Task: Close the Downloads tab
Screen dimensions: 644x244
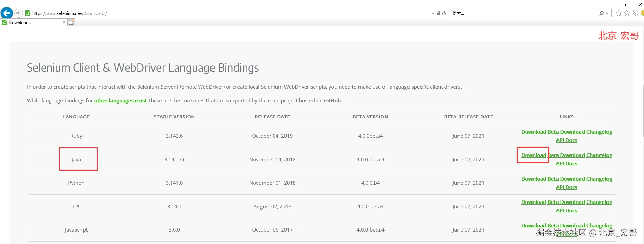Action: pyautogui.click(x=64, y=22)
